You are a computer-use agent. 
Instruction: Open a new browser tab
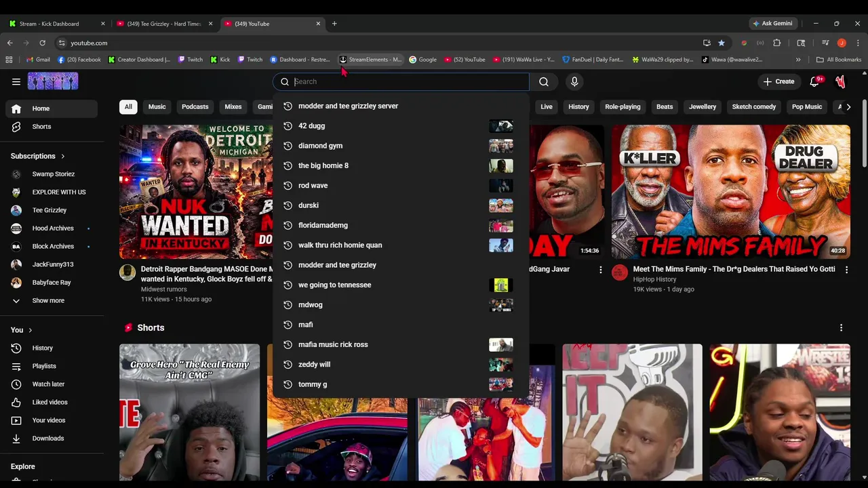coord(334,24)
